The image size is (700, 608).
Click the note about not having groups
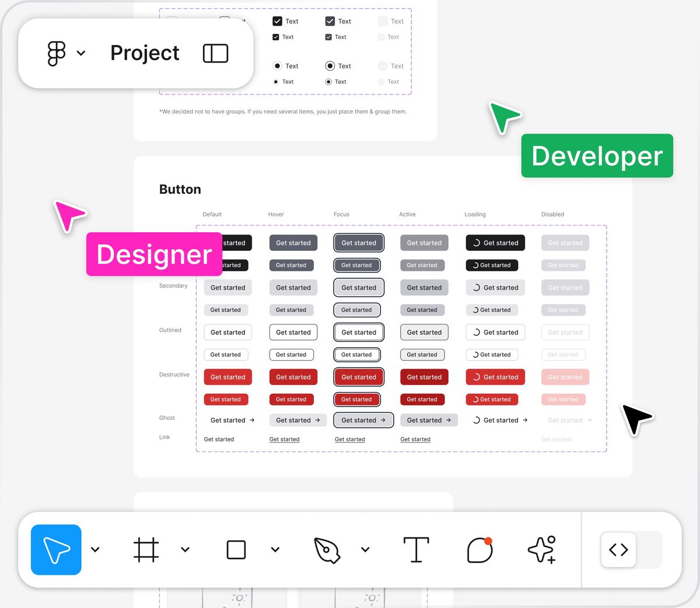click(x=283, y=111)
